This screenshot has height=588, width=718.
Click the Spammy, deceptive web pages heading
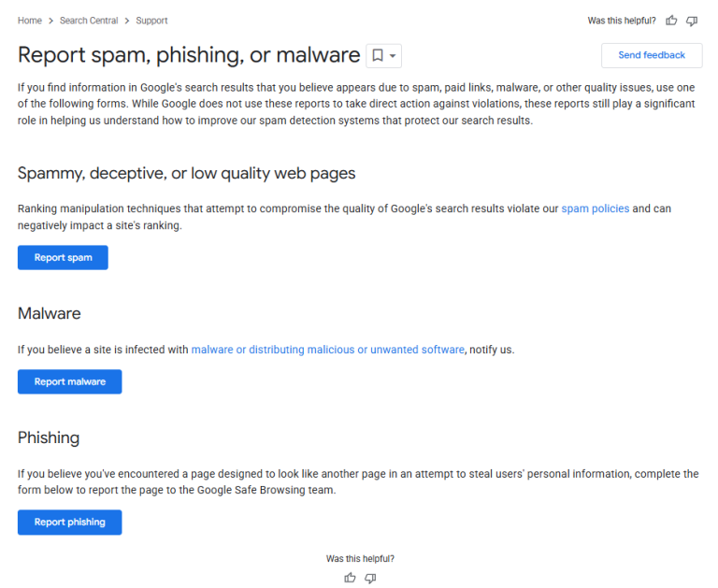(x=186, y=173)
